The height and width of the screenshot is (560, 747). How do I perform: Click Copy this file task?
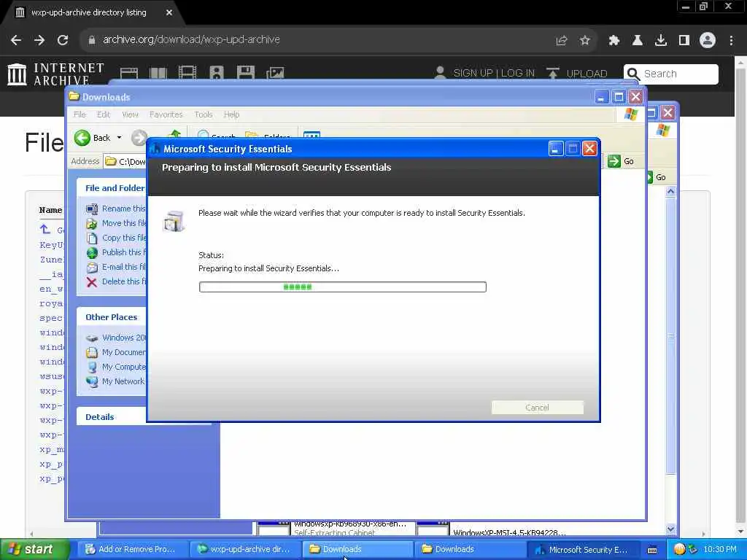pos(117,238)
